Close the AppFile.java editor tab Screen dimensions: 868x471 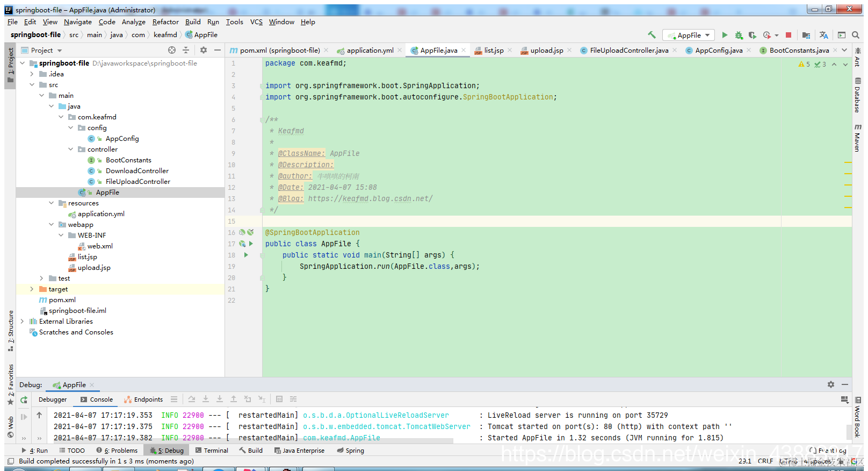pos(464,50)
